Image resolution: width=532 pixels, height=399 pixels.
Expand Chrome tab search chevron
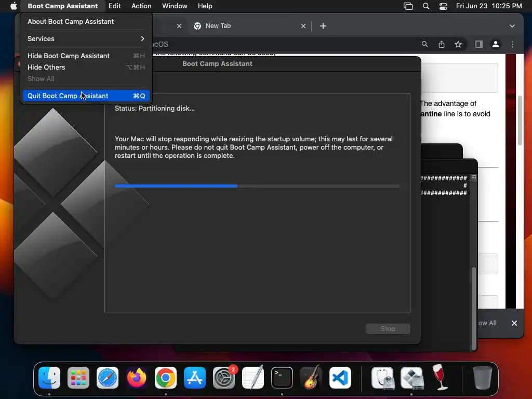pyautogui.click(x=512, y=26)
